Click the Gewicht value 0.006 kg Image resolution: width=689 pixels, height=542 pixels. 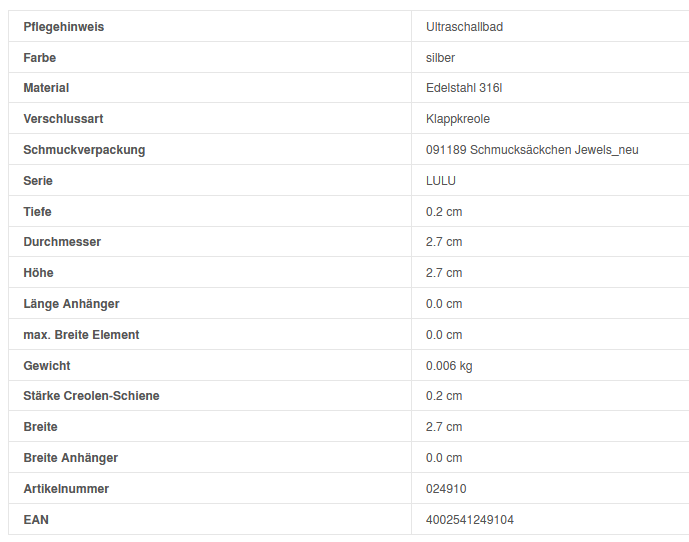[x=449, y=366]
